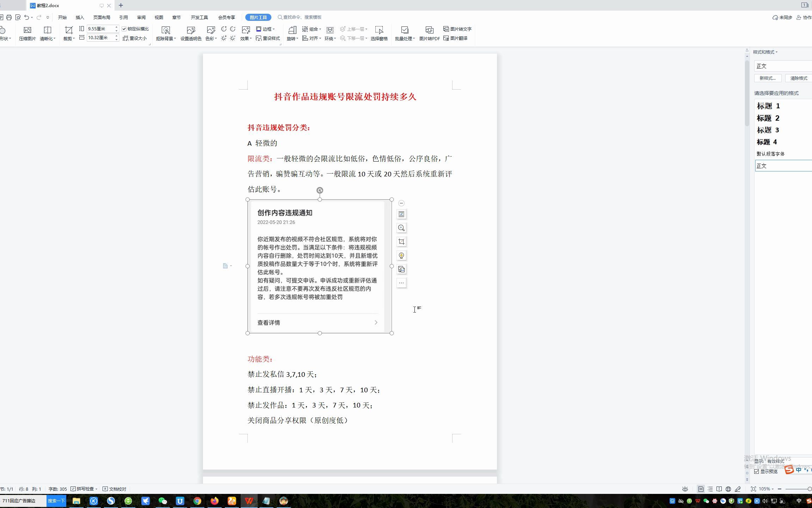Open a new document tab with plus button

coord(121,5)
